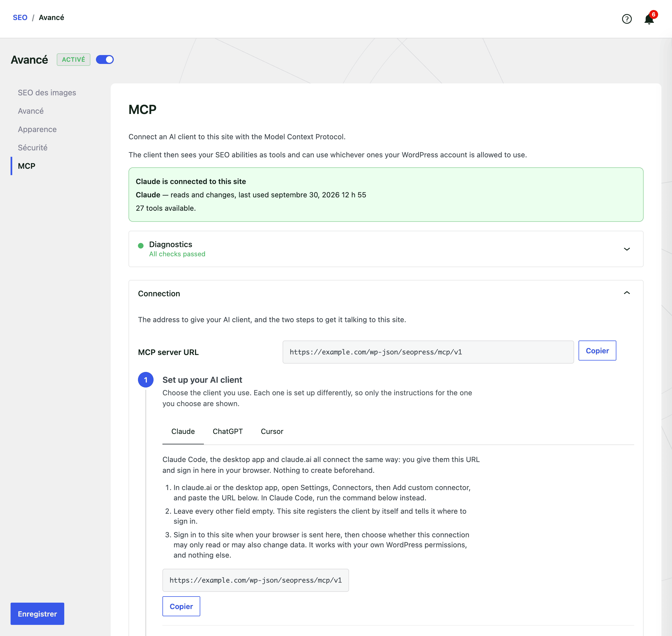Click the Connection section heading

coord(159,294)
